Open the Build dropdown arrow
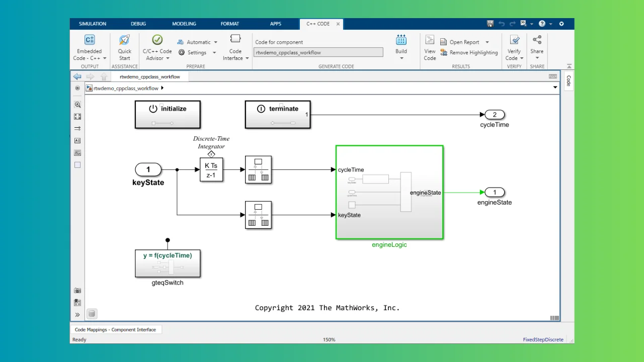644x362 pixels. click(x=401, y=58)
